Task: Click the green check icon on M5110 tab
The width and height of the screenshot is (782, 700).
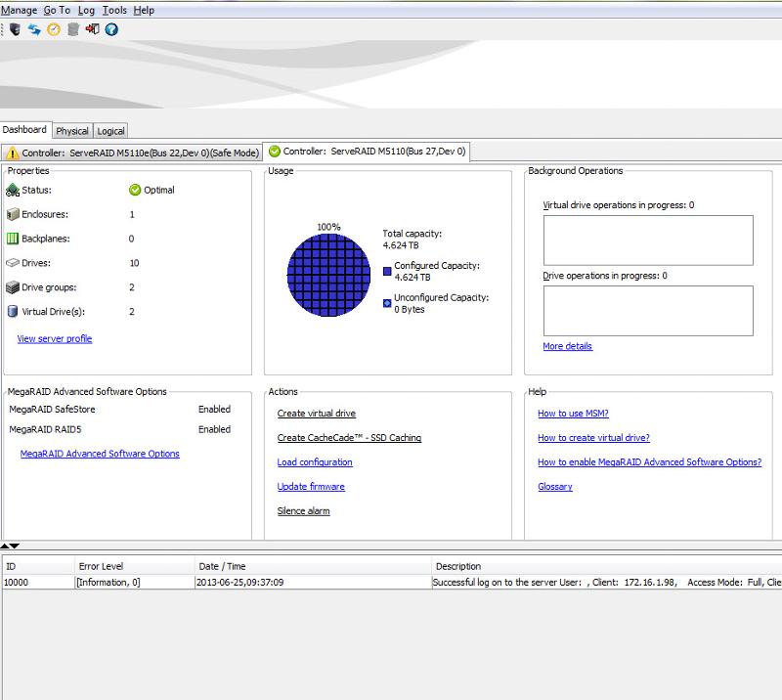Action: 275,151
